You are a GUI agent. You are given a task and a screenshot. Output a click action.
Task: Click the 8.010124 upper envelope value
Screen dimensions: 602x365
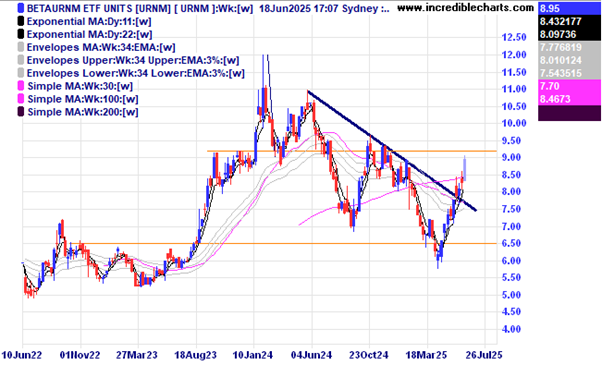[569, 60]
